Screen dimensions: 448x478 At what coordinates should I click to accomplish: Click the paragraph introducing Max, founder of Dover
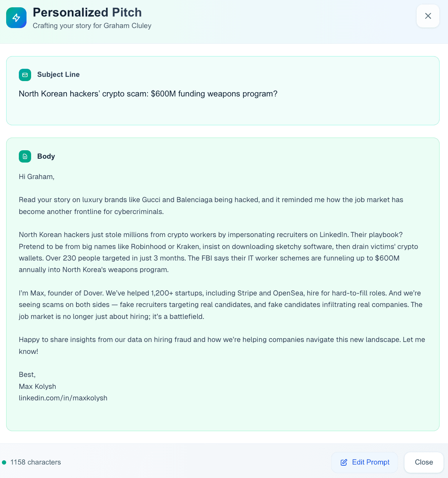[220, 305]
